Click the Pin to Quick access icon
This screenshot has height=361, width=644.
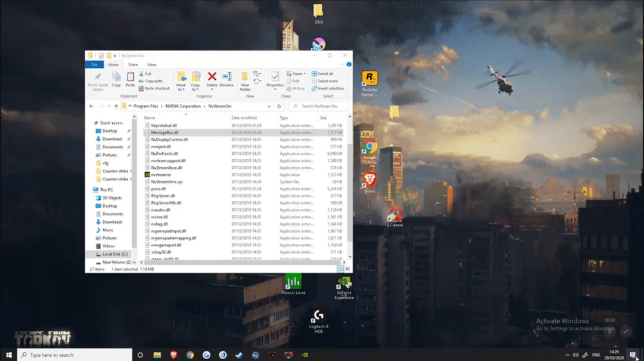point(97,77)
